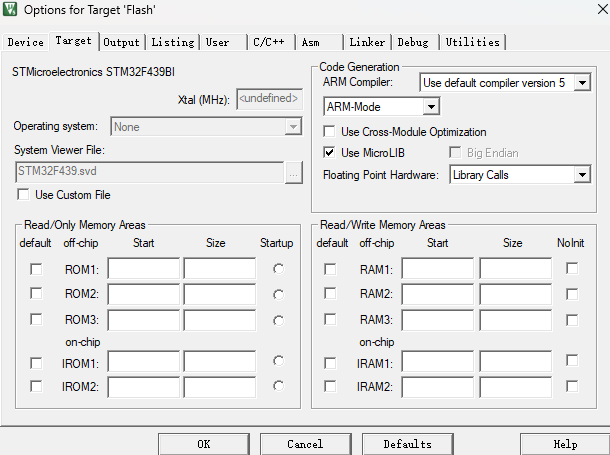
Task: Click the Keil uVision icon in title bar
Action: point(10,9)
